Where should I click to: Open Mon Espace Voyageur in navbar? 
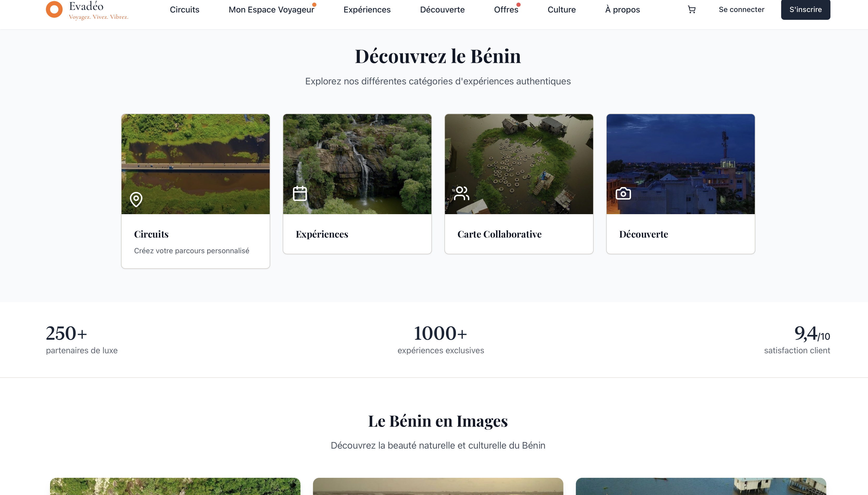pos(271,10)
